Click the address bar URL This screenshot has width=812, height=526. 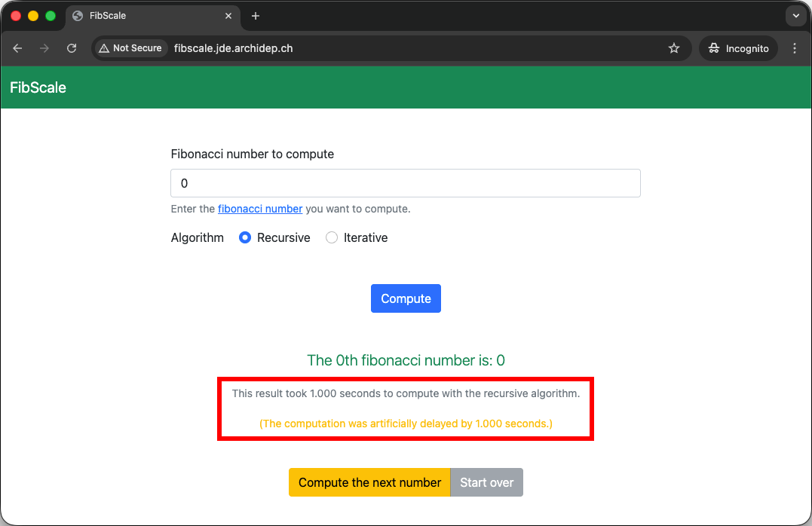click(x=234, y=48)
